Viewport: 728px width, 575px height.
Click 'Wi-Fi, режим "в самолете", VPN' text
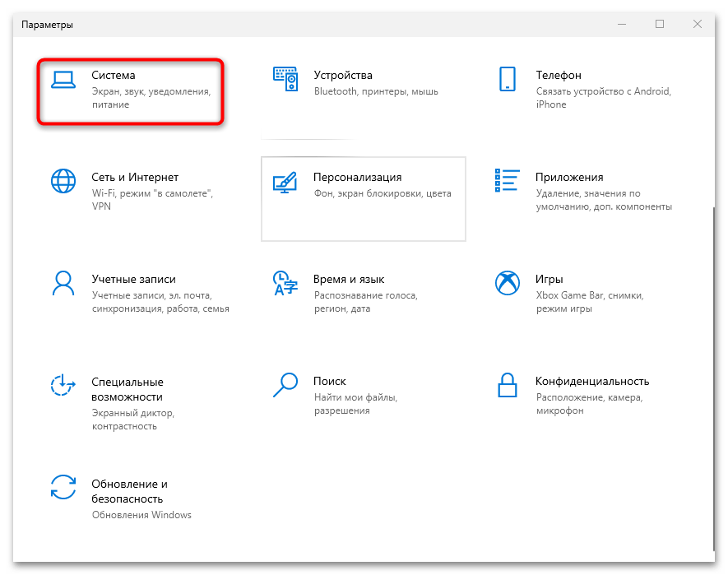[152, 200]
